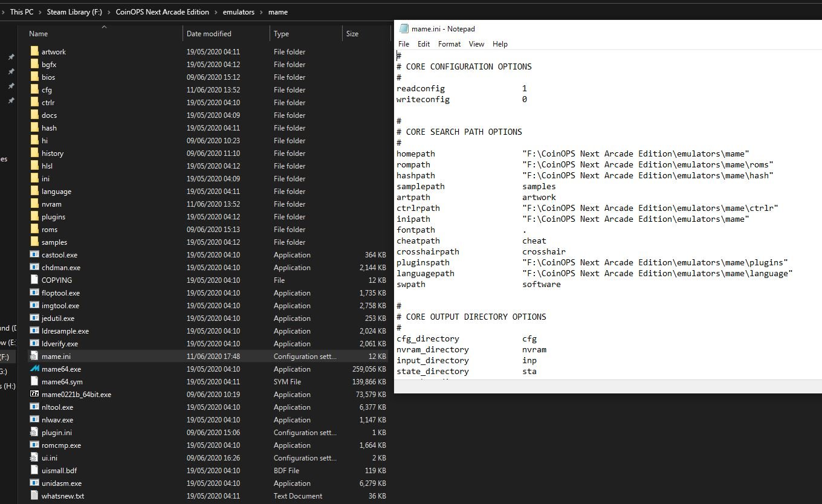Open the Help menu in Notepad
Viewport: 822px width, 504px height.
pyautogui.click(x=500, y=44)
